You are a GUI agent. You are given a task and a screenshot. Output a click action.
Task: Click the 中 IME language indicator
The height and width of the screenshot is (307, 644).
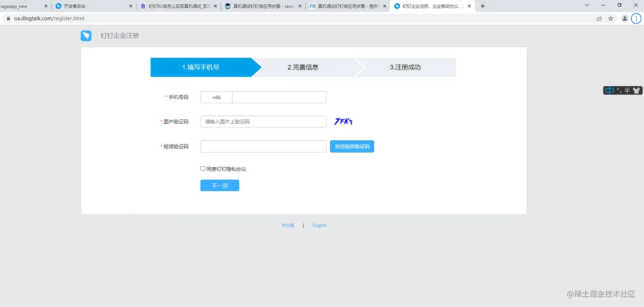(610, 90)
